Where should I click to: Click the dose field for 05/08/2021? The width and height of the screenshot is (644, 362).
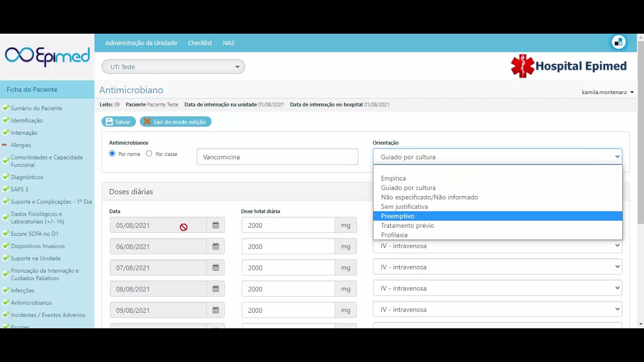coord(288,225)
